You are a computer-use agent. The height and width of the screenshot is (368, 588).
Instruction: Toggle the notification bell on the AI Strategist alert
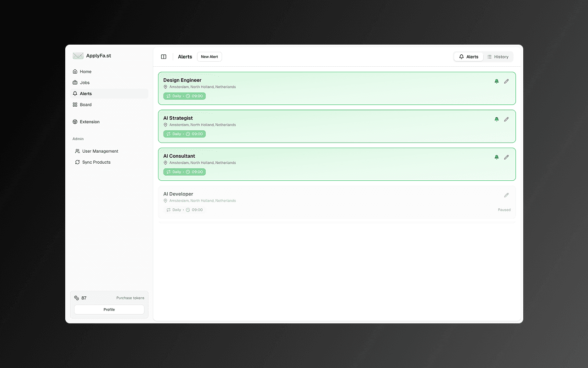[497, 119]
